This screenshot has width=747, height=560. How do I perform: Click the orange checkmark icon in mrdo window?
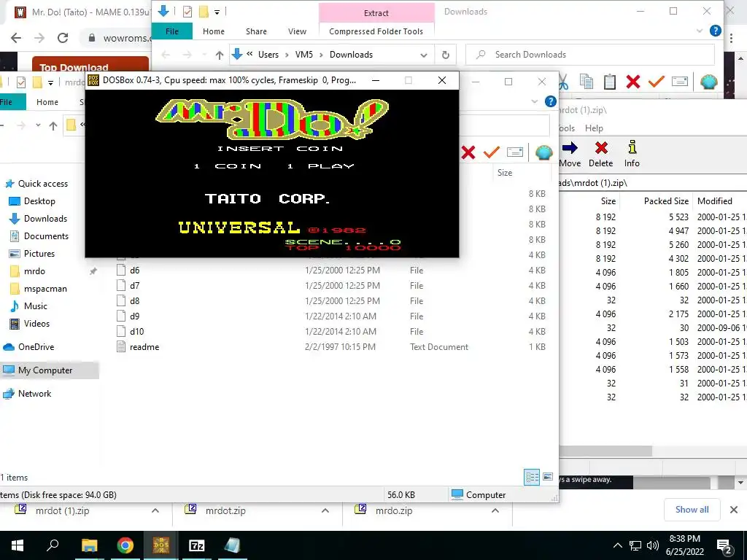tap(491, 152)
